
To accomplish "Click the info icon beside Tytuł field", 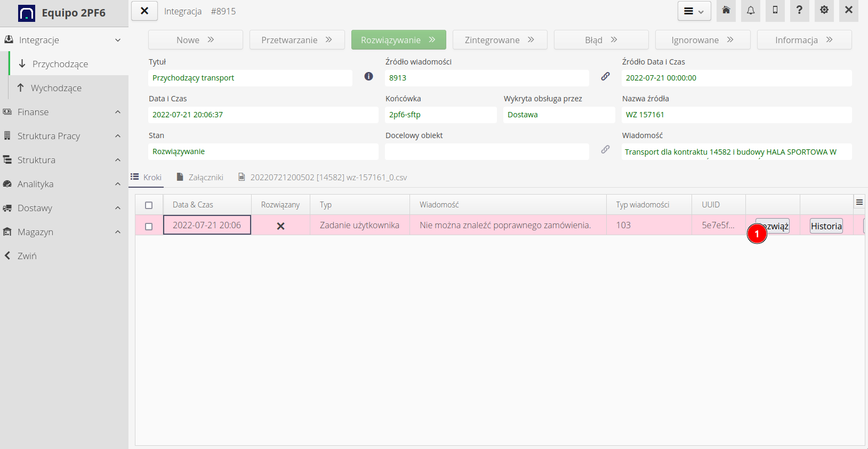I will (368, 76).
